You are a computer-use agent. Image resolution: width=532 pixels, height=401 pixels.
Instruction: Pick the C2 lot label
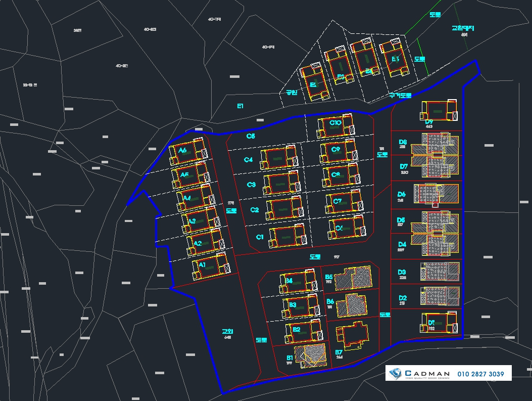click(255, 210)
